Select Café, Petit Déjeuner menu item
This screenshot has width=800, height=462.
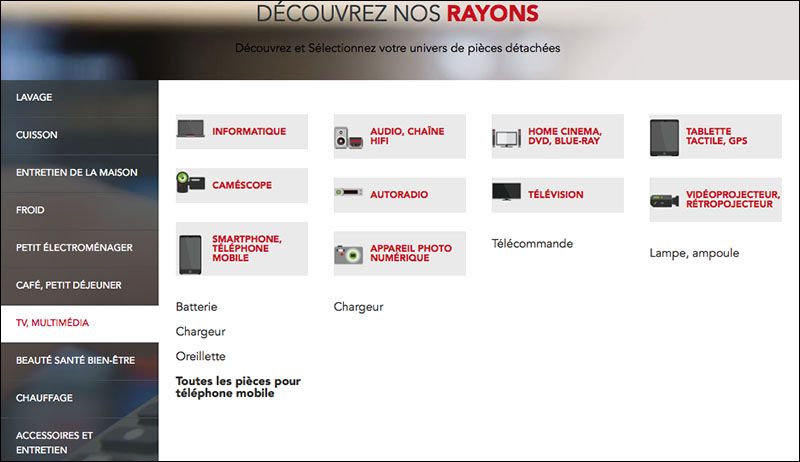point(69,285)
